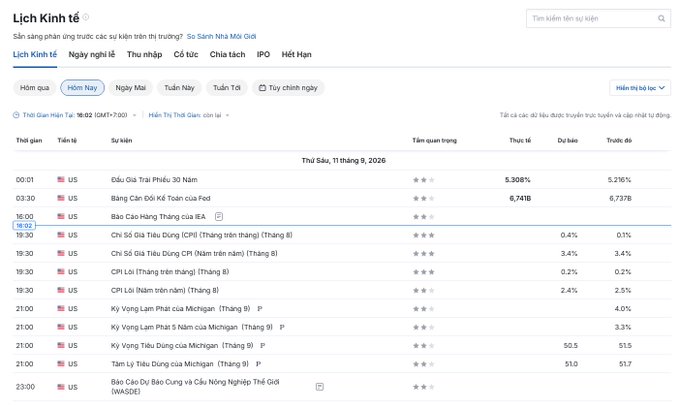The width and height of the screenshot is (680, 409).
Task: Click the P icon on Kỳ Vọng Lạm Phát 5 Năm row
Action: tap(282, 327)
